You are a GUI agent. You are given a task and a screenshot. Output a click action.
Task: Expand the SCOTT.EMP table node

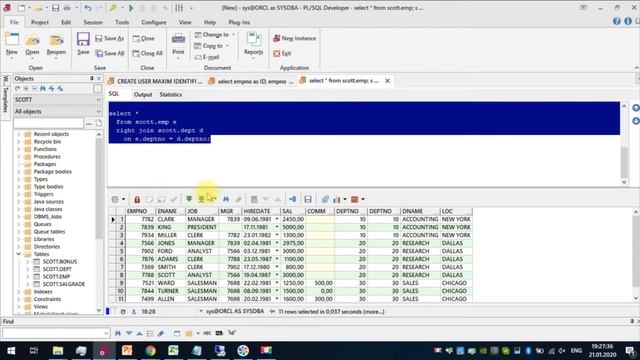[28, 276]
